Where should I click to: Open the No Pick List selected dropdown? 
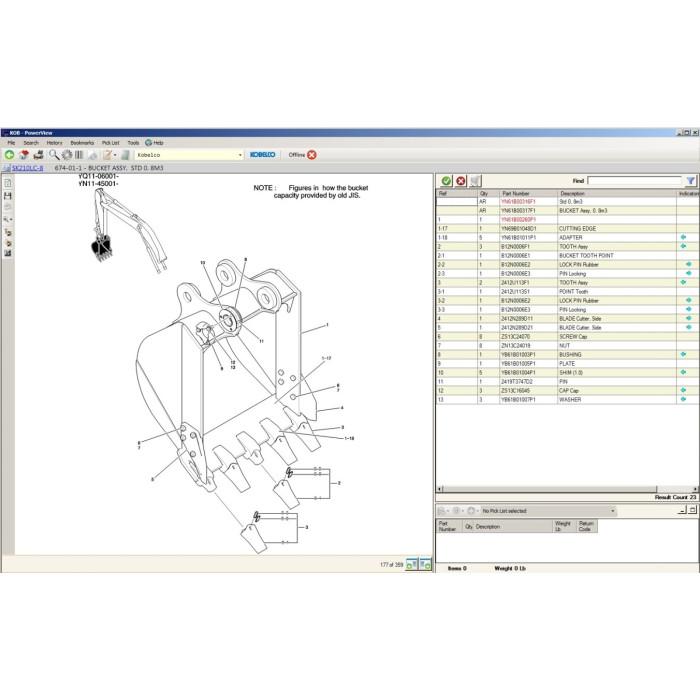point(548,511)
